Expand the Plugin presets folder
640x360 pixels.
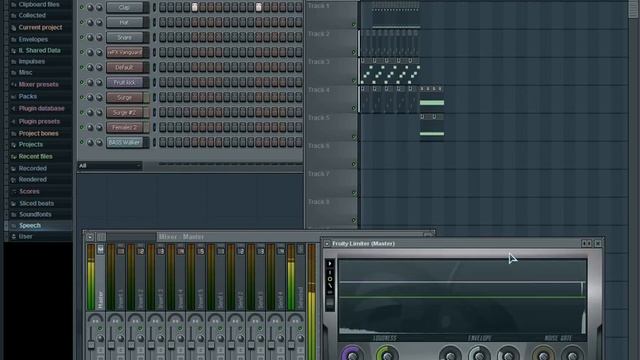pyautogui.click(x=39, y=122)
